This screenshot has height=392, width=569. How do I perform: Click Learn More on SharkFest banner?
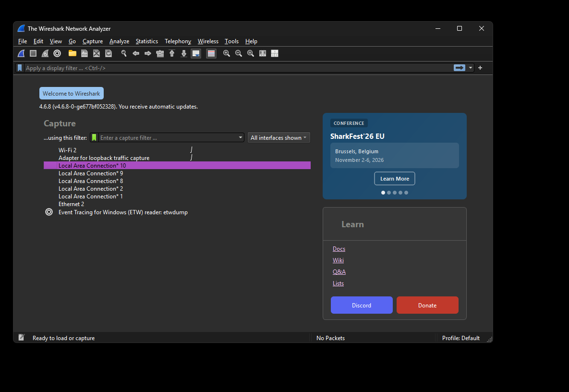(394, 179)
